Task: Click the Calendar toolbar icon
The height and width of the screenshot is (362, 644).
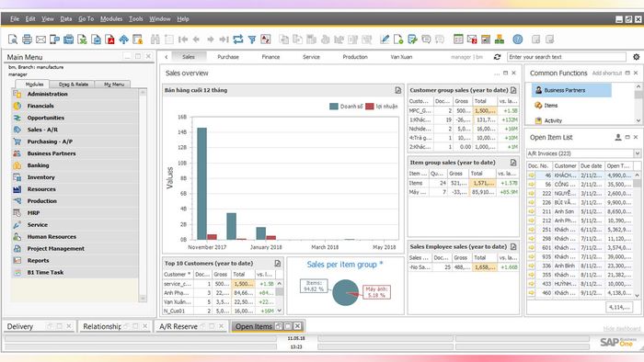Action: pos(458,40)
